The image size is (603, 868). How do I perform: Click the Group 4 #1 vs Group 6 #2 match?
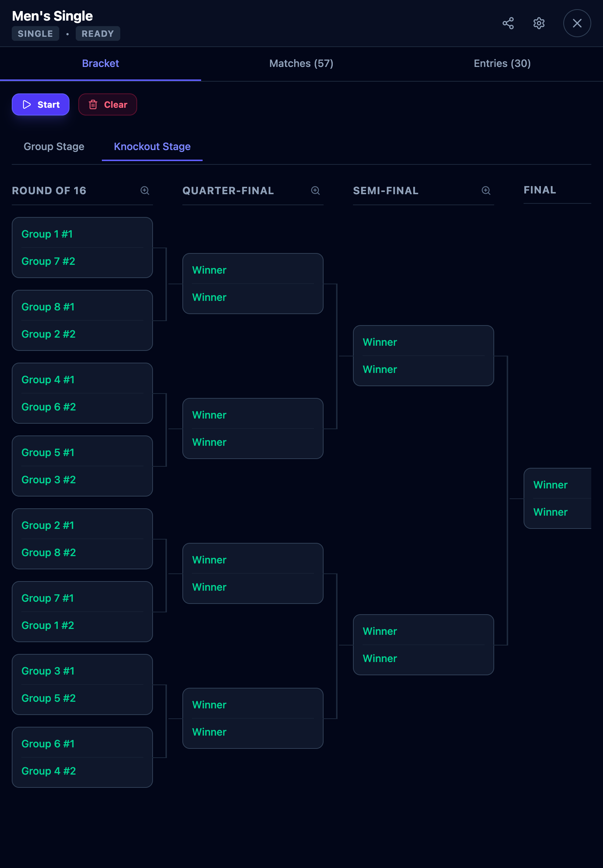tap(82, 394)
